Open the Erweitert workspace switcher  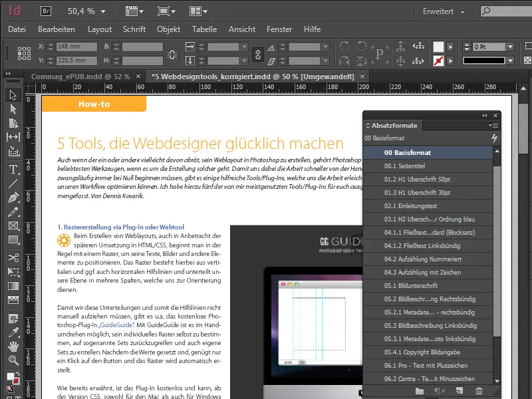[443, 11]
